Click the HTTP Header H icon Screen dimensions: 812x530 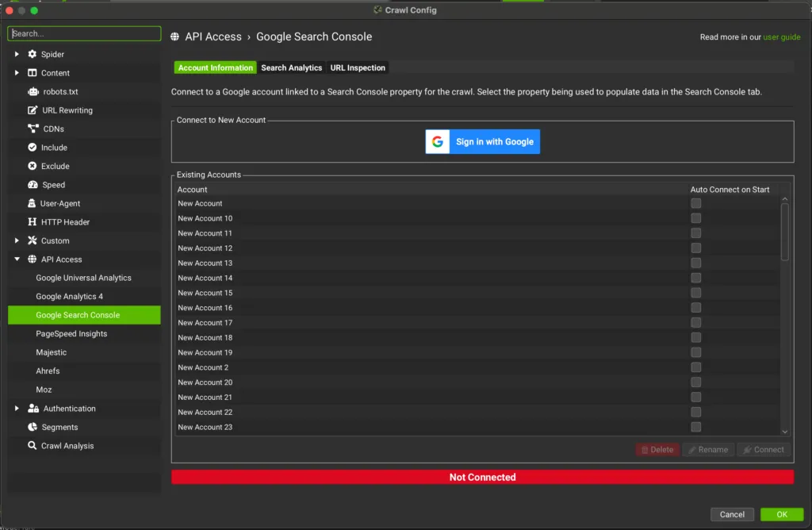tap(32, 221)
